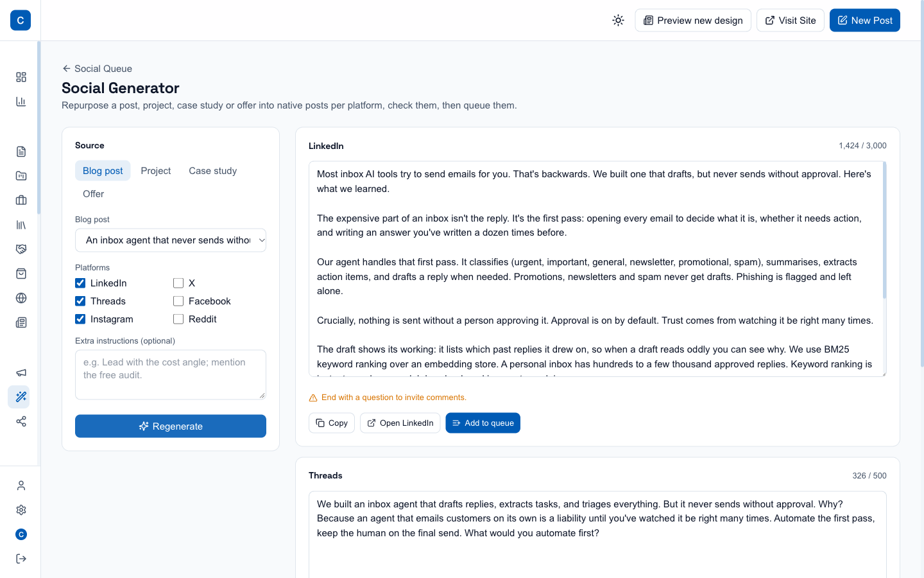The height and width of the screenshot is (578, 924).
Task: Open the settings gear icon
Action: (21, 510)
